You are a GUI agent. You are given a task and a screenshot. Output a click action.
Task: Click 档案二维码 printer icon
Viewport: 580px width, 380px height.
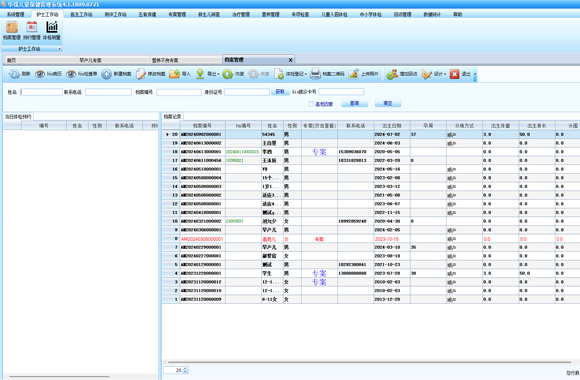tap(315, 74)
